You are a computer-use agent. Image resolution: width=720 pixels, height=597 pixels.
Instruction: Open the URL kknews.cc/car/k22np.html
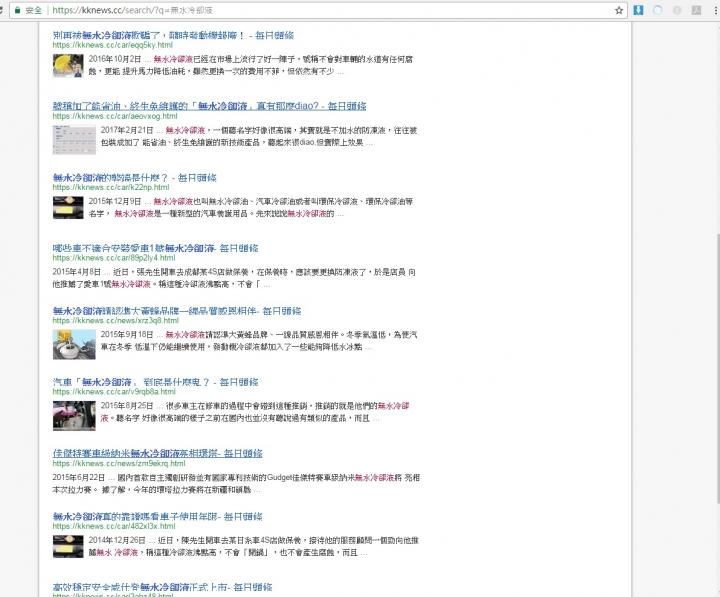(111, 187)
